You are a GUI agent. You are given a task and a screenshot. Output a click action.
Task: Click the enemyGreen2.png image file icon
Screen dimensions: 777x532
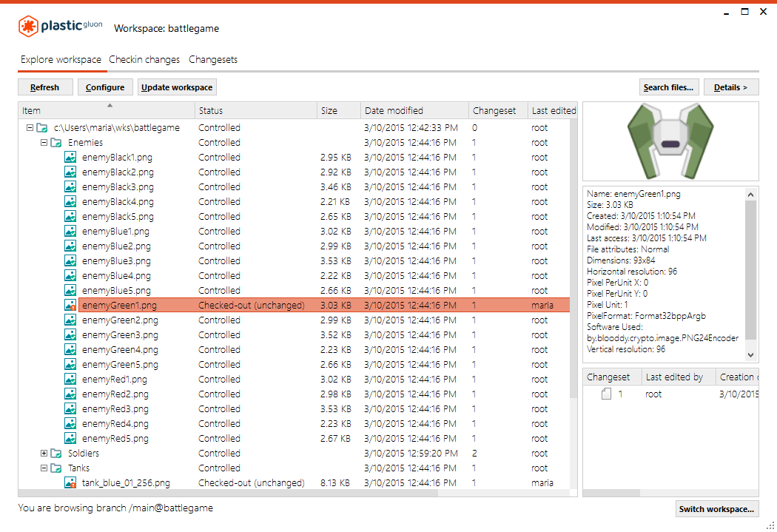[70, 320]
